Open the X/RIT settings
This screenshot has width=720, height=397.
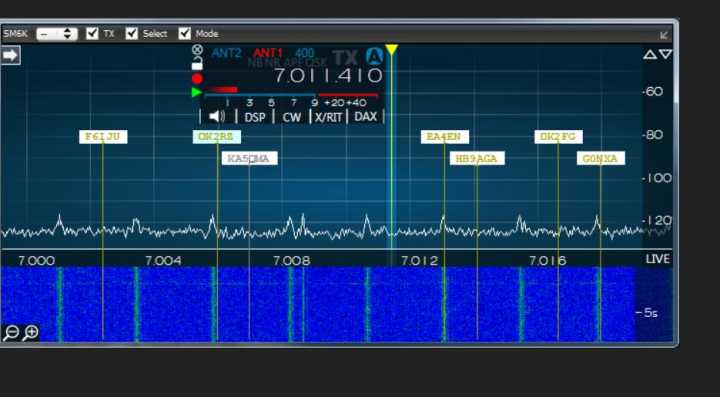[x=329, y=117]
